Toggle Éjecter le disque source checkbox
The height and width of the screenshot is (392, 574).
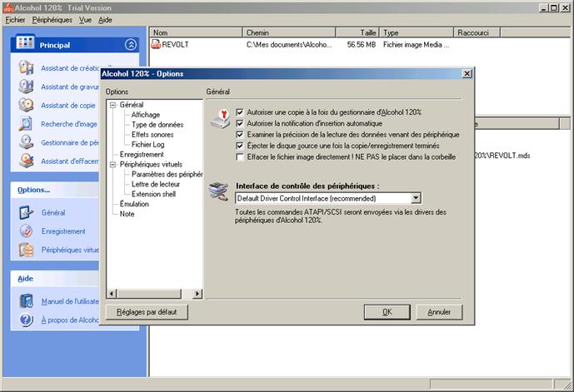240,146
